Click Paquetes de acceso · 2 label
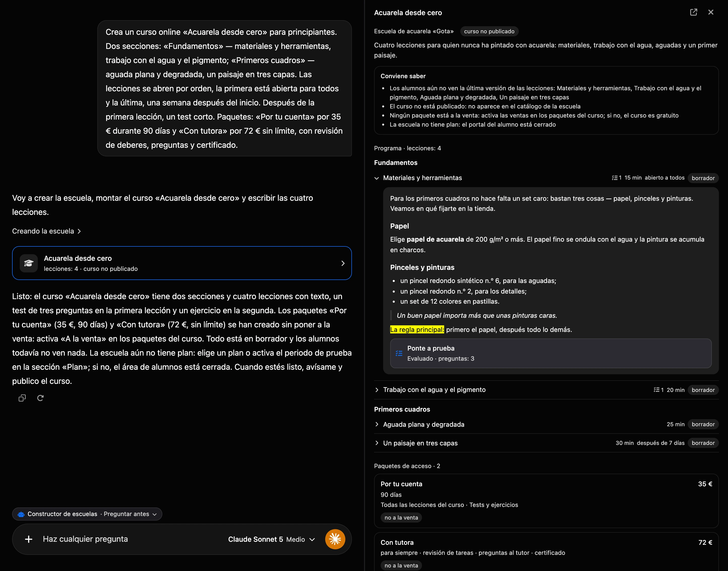Screen dimensions: 728x571 [407, 466]
